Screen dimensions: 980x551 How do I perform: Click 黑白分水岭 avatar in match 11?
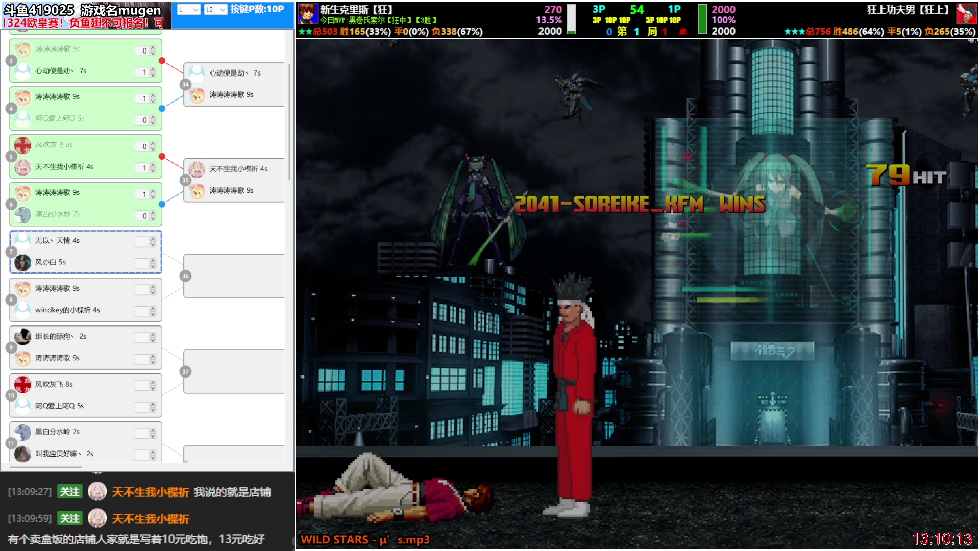(23, 432)
